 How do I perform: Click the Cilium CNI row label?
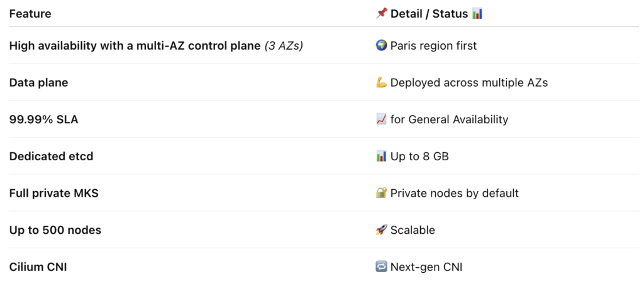38,267
